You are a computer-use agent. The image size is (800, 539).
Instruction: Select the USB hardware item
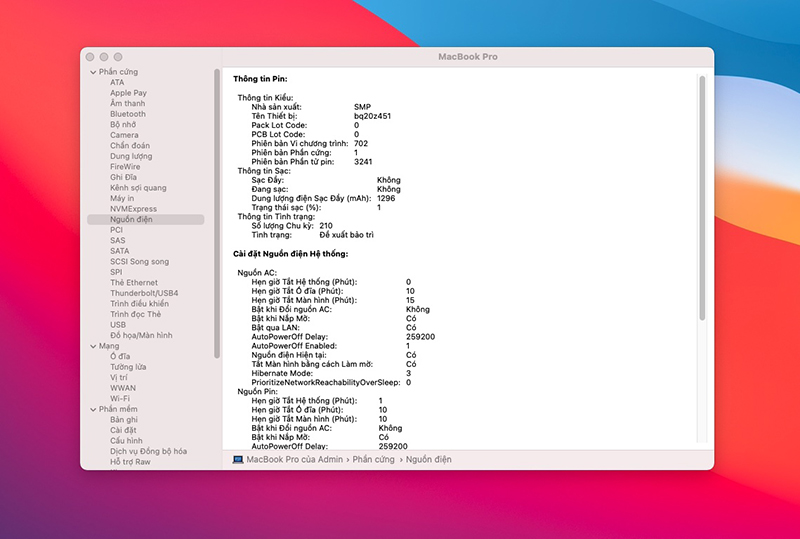(117, 325)
